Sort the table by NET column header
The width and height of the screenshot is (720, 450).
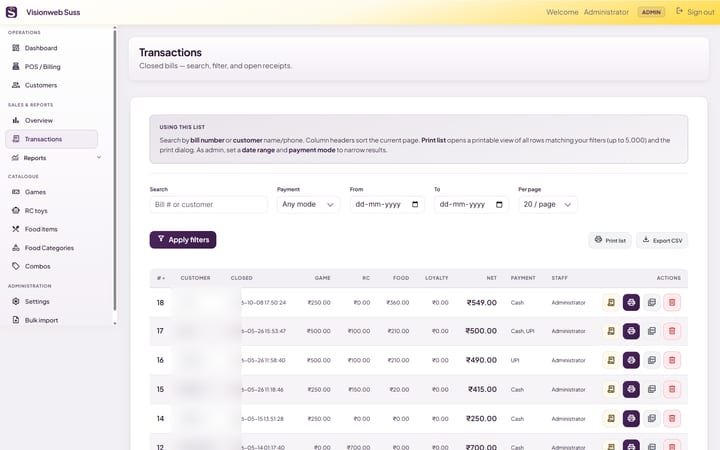(491, 278)
